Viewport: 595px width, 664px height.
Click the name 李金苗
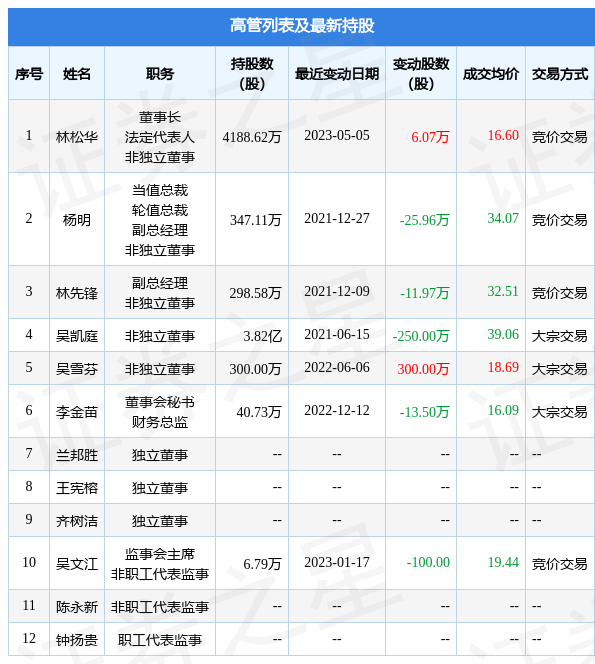pyautogui.click(x=77, y=412)
